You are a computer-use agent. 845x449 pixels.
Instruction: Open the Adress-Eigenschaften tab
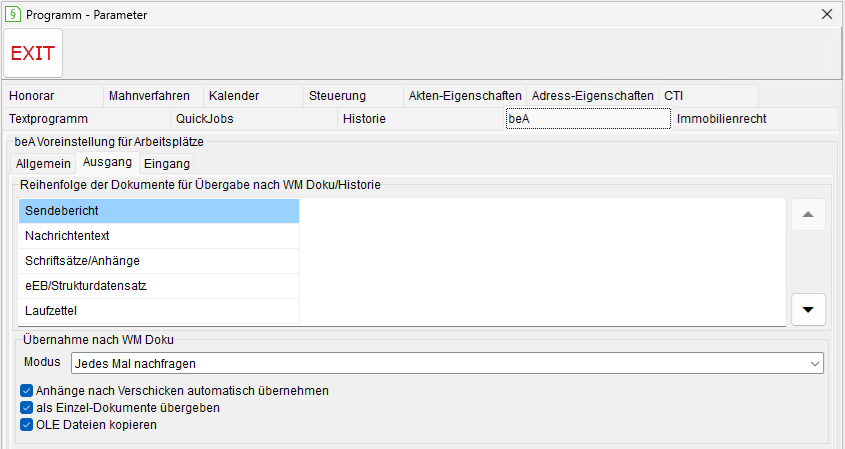click(x=592, y=96)
